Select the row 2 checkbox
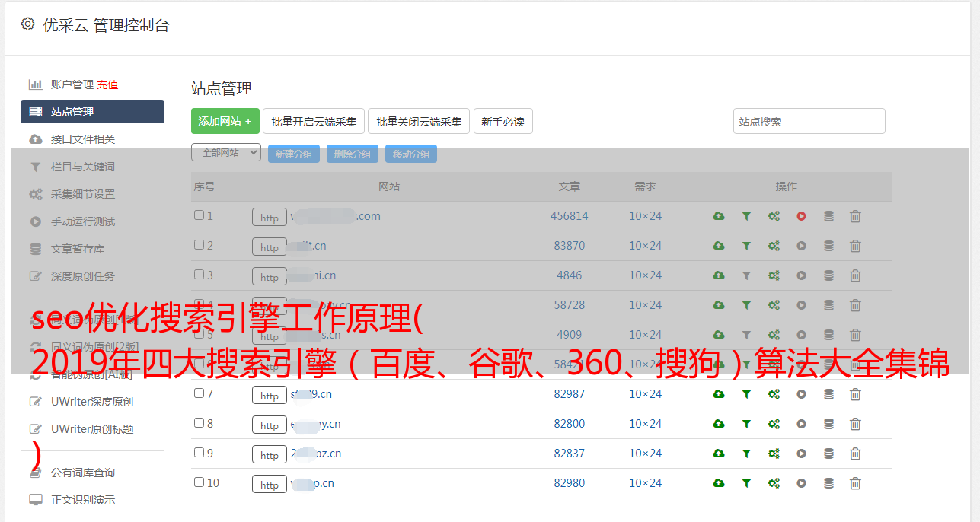 (199, 245)
